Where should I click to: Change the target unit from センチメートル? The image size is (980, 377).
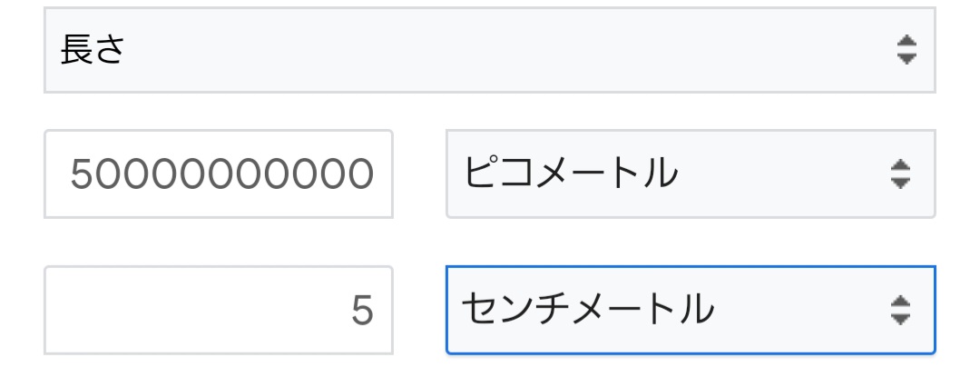pos(690,310)
